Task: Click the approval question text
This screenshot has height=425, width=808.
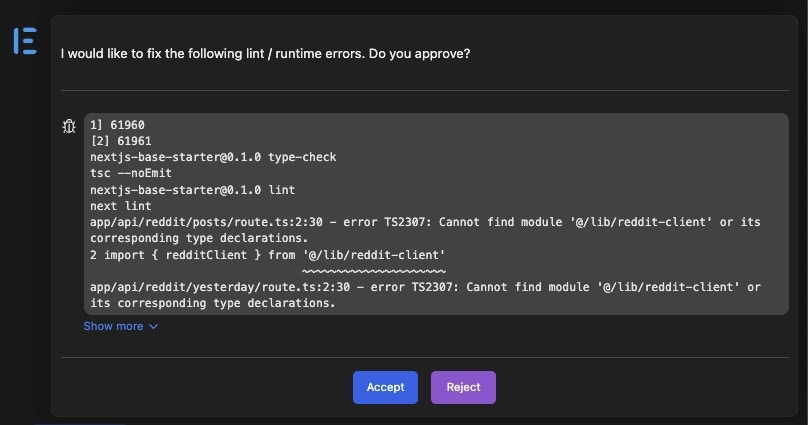Action: click(265, 54)
